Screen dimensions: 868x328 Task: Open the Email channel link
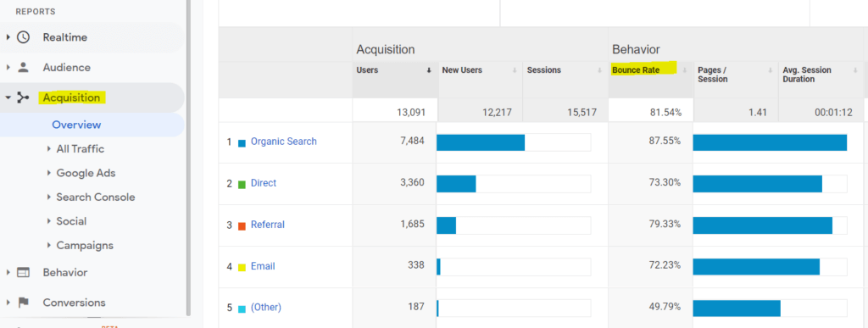pos(263,266)
